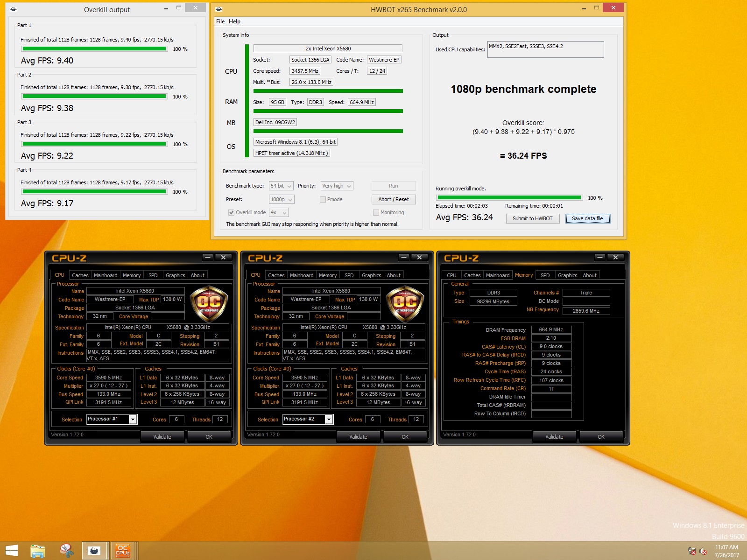Click NB Frequency 2659.6 MHz value
This screenshot has height=560, width=747.
click(x=586, y=311)
